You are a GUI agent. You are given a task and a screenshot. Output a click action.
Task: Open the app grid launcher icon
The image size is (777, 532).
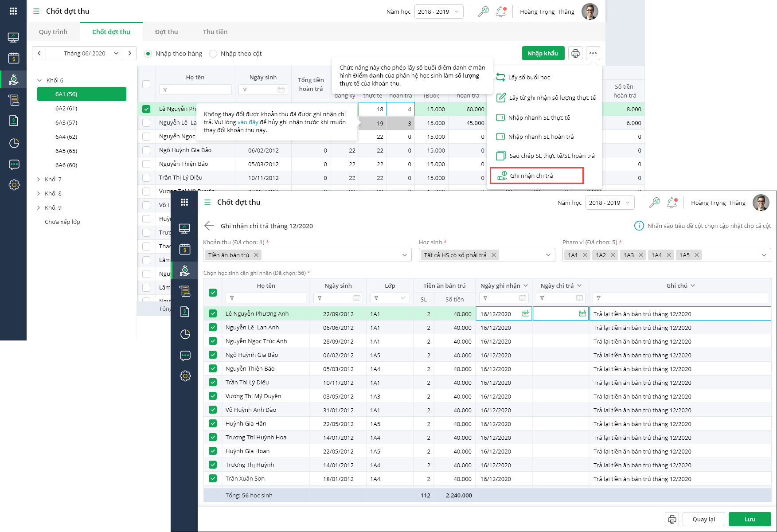coord(13,11)
